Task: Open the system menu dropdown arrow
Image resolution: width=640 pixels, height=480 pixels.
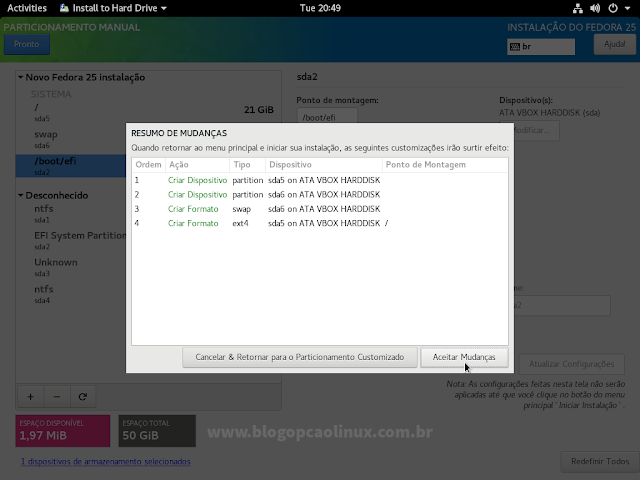Action: tap(627, 8)
